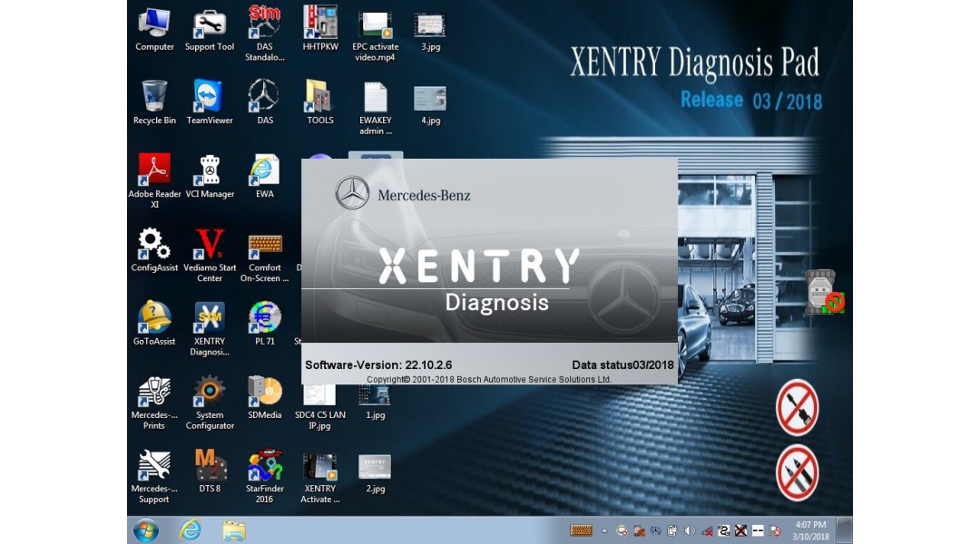Launch Adobe Reader XI
Image resolution: width=980 pixels, height=544 pixels.
pos(154,181)
